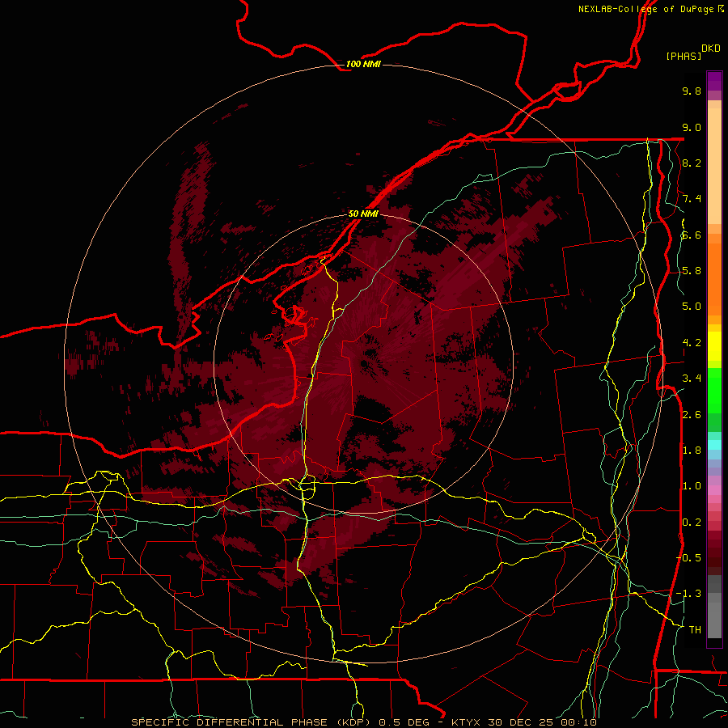Click the SPECIFIC DIFFERENTIAL PHASE (KDP) caption text
This screenshot has width=728, height=728.
click(x=252, y=722)
